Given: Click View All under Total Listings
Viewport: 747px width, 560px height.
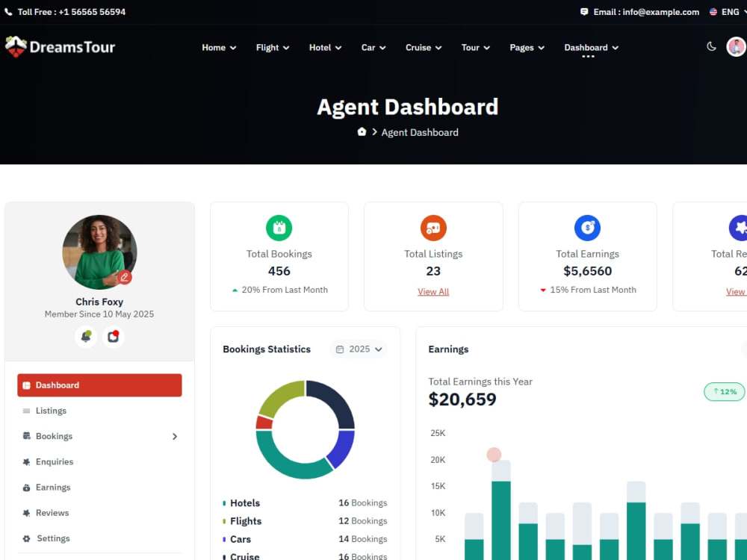Looking at the screenshot, I should 433,291.
